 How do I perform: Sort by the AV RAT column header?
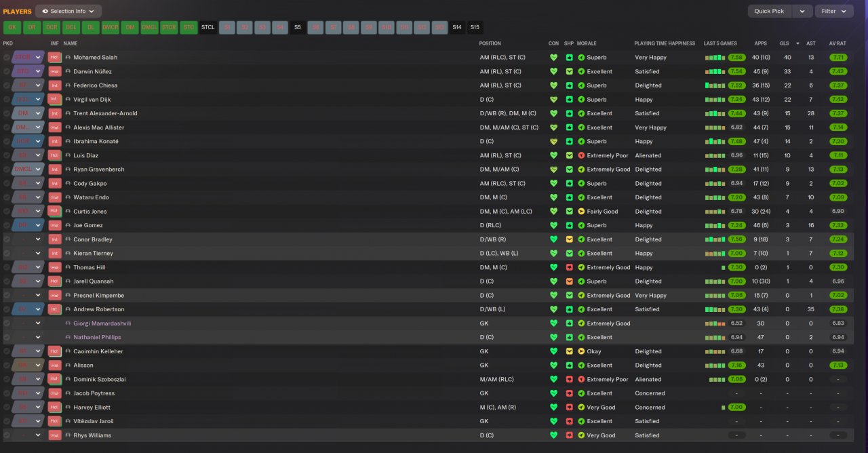pyautogui.click(x=837, y=43)
